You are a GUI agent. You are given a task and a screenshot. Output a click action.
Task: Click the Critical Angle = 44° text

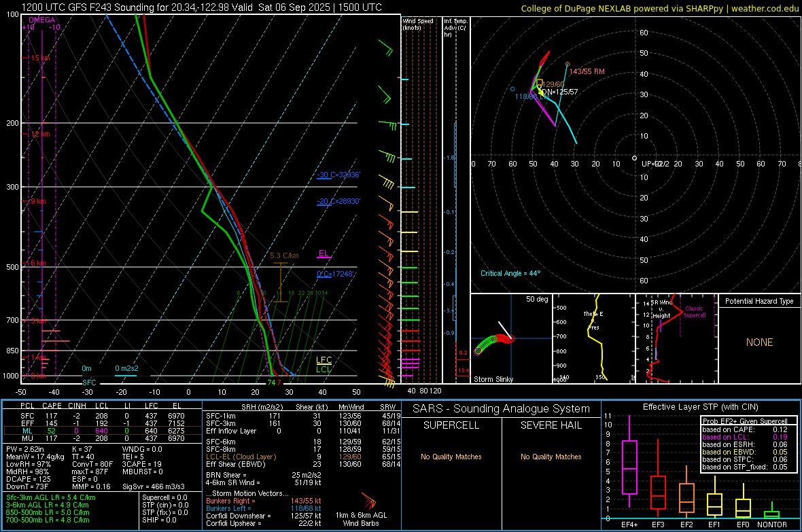point(510,273)
